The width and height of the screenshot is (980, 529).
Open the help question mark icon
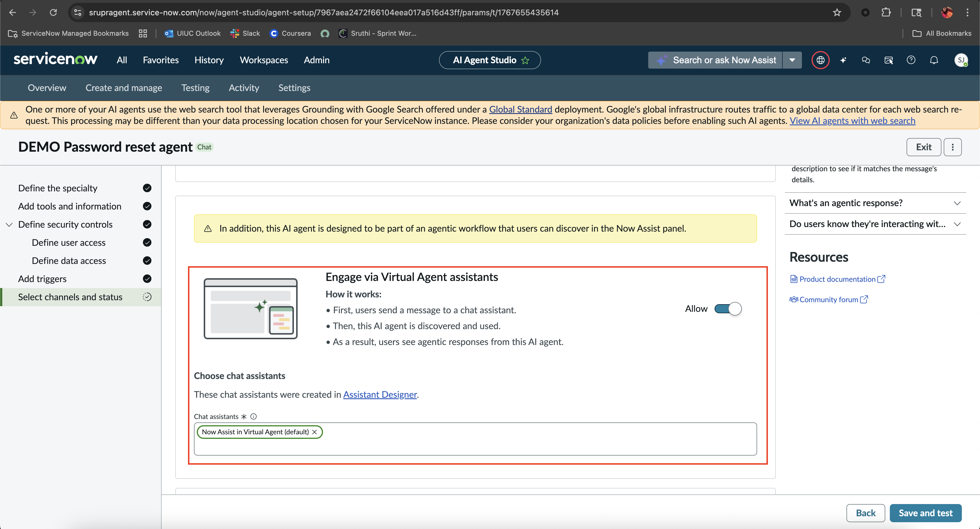pyautogui.click(x=911, y=60)
